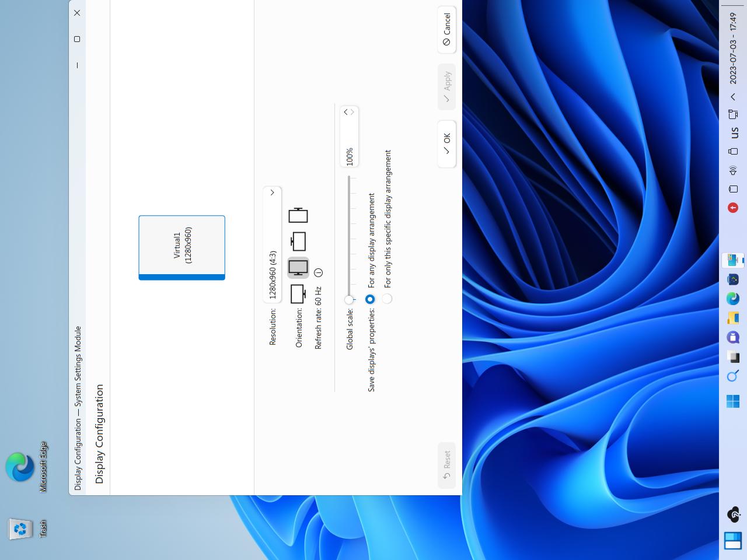Open the Windows-logo application launcher on the panel
The width and height of the screenshot is (747, 560).
click(733, 401)
